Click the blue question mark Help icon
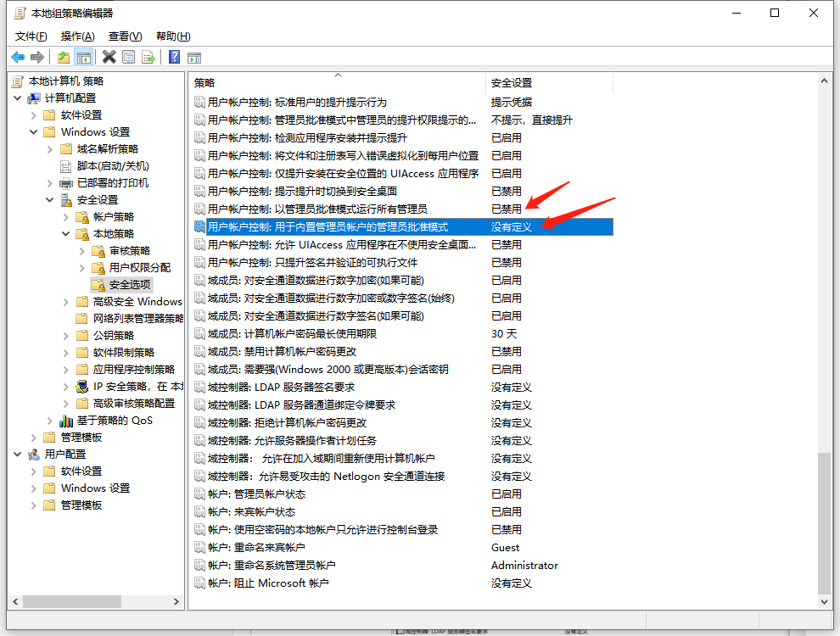The width and height of the screenshot is (840, 636). [x=174, y=57]
